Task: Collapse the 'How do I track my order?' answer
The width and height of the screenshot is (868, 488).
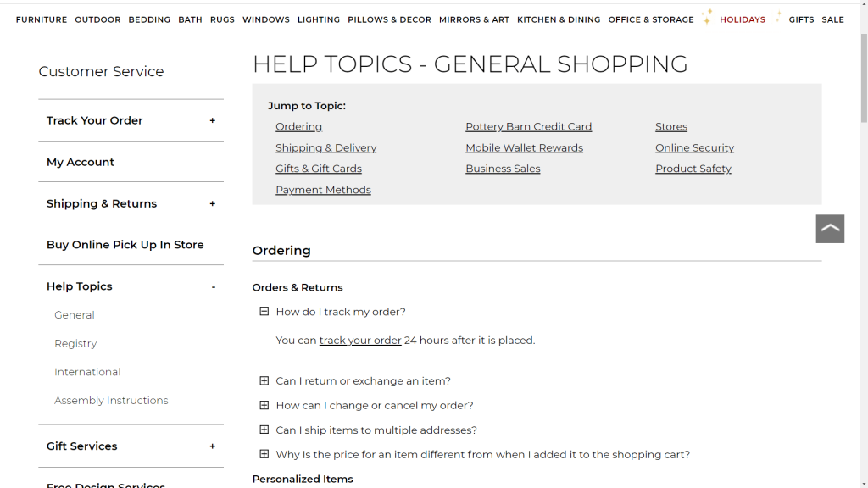Action: click(264, 312)
